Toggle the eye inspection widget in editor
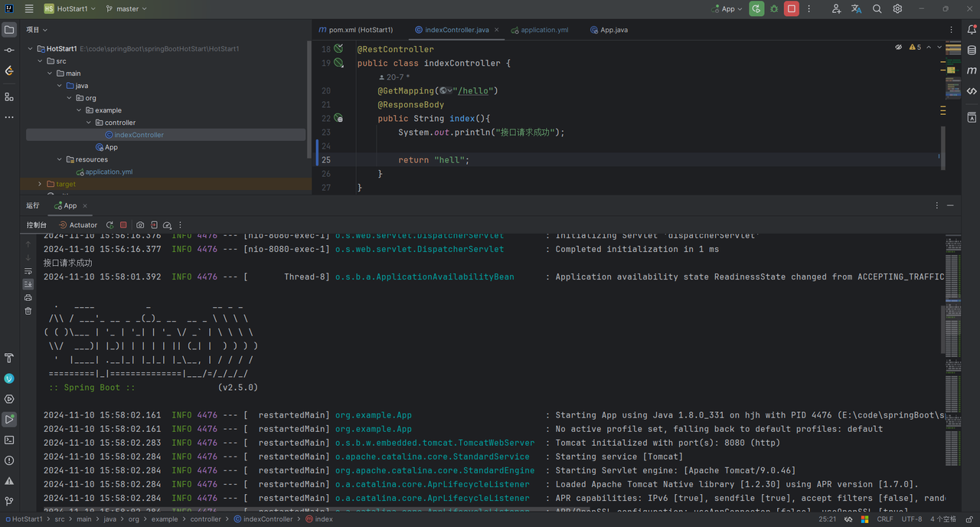The height and width of the screenshot is (527, 980). coord(899,47)
